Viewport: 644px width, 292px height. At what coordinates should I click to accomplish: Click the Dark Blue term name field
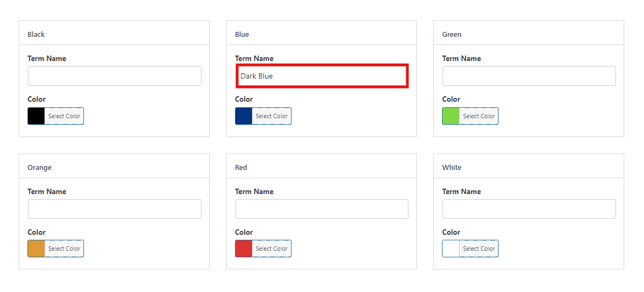pyautogui.click(x=322, y=76)
